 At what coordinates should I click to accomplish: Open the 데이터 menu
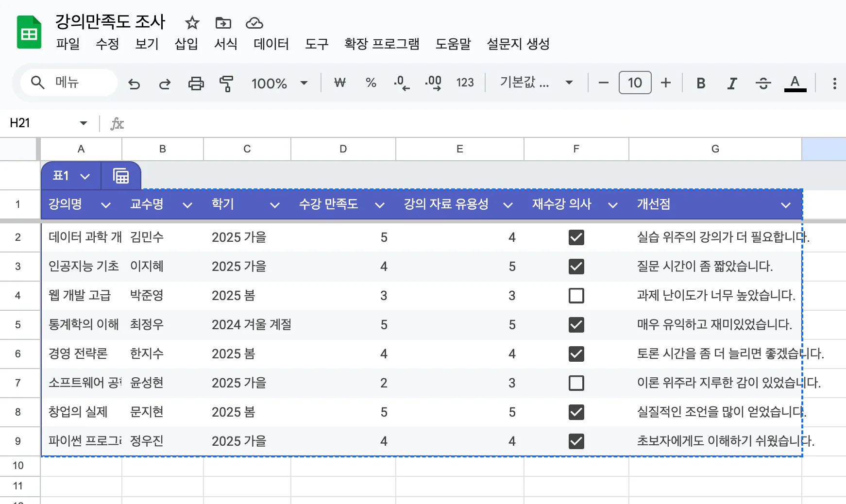(271, 44)
